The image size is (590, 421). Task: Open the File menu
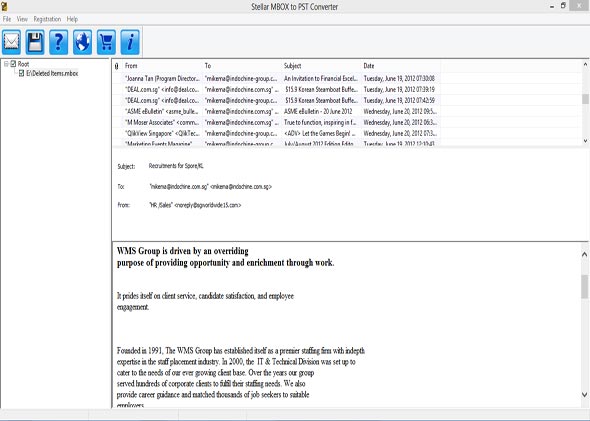[x=7, y=19]
